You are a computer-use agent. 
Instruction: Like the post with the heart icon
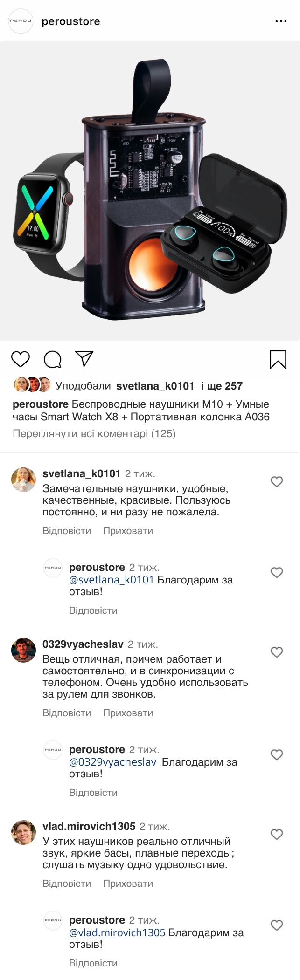21,359
